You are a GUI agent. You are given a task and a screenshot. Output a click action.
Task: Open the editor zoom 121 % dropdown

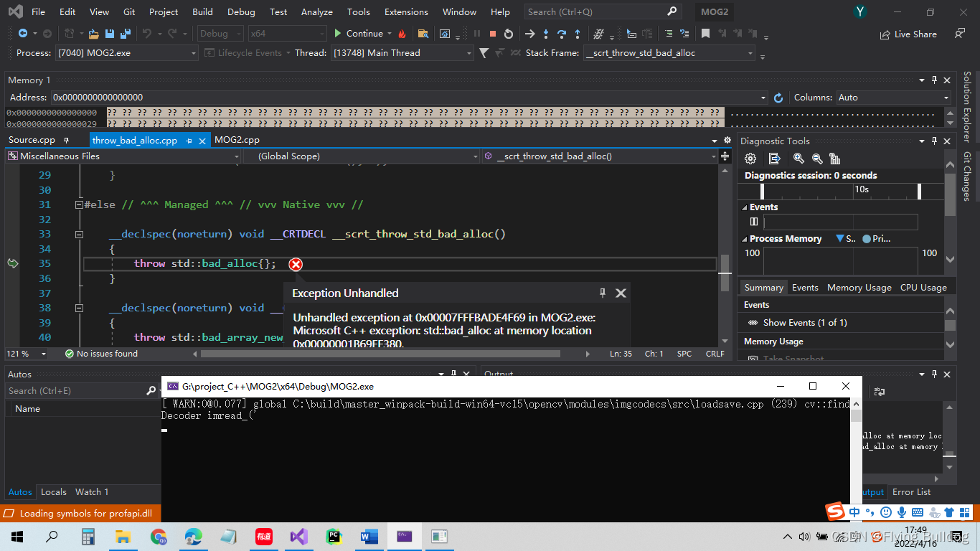coord(27,354)
